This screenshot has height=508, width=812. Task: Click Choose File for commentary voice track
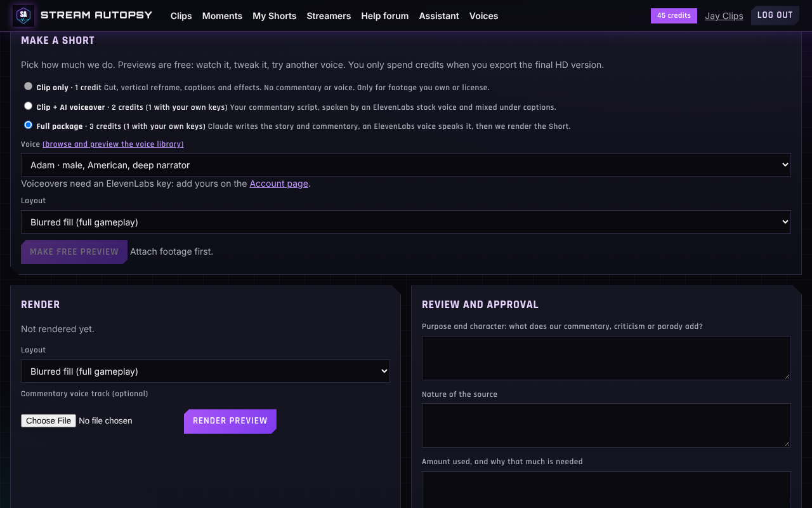48,420
